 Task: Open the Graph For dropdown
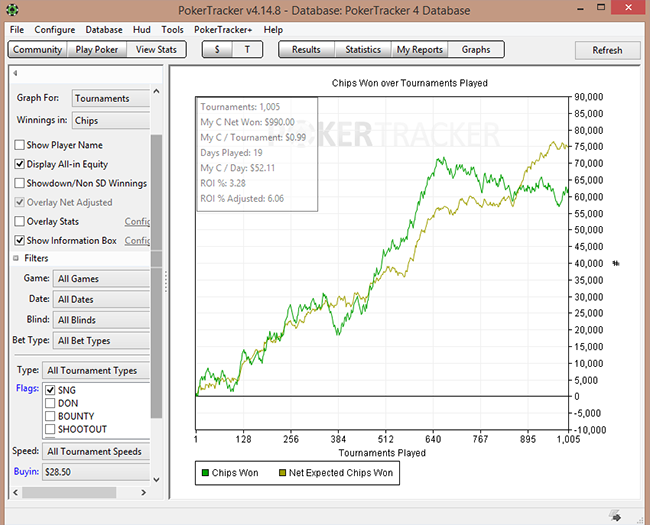[x=111, y=98]
